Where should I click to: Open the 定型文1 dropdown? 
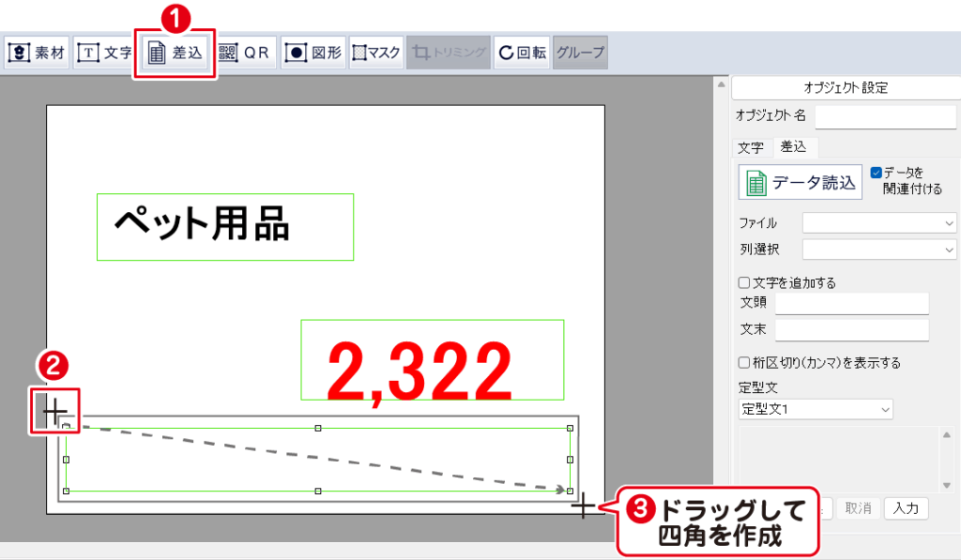click(816, 410)
